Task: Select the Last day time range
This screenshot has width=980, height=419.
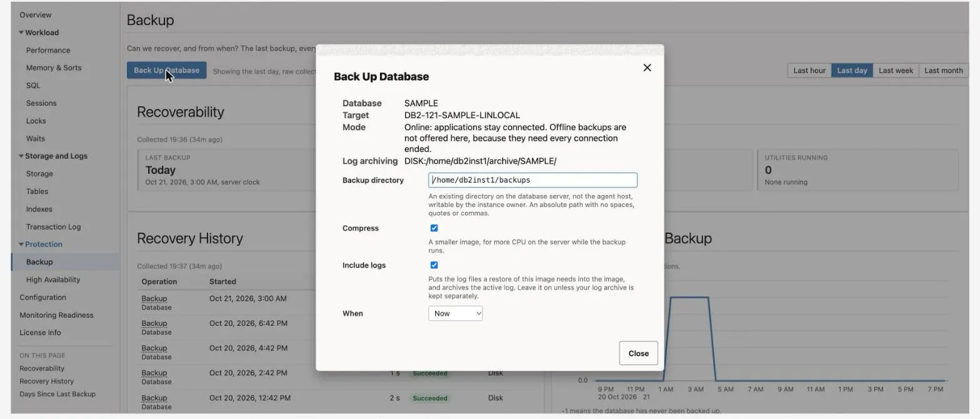Action: (x=852, y=71)
